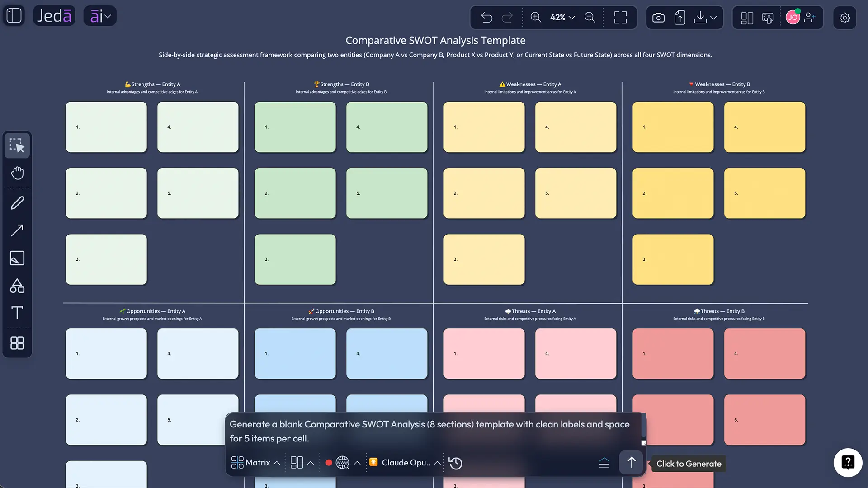Open the help question mark button
Viewport: 868px width, 488px height.
pos(848,462)
